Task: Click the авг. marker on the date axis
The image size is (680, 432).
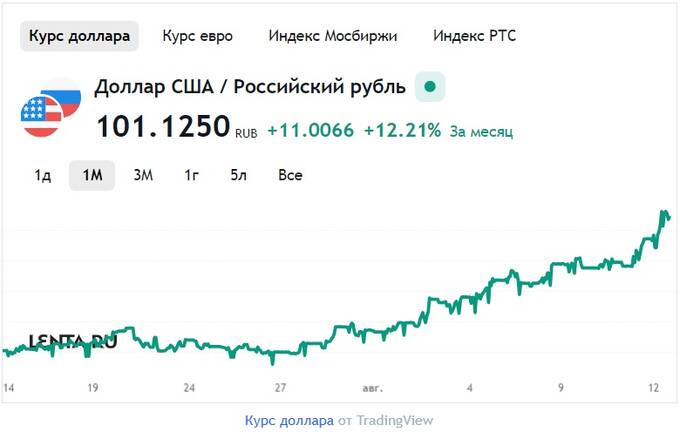Action: point(373,388)
